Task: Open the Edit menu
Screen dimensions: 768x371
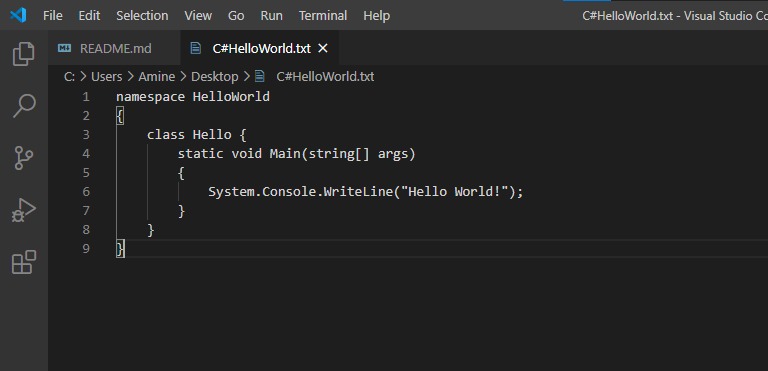Action: [x=89, y=16]
